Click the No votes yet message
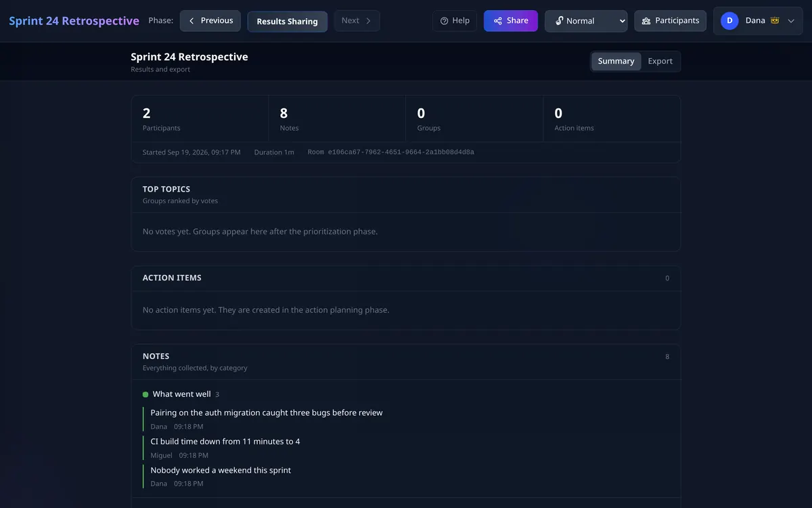 [260, 232]
